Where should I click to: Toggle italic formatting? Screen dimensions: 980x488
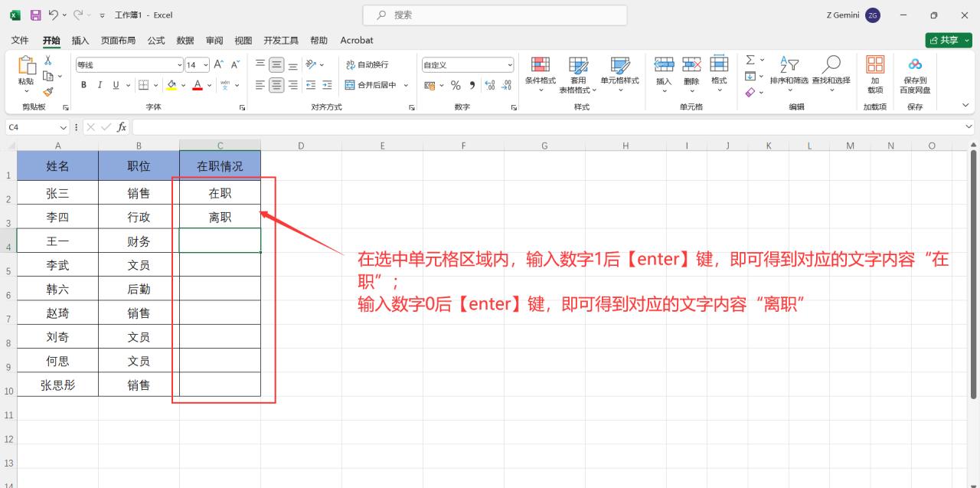click(x=100, y=85)
